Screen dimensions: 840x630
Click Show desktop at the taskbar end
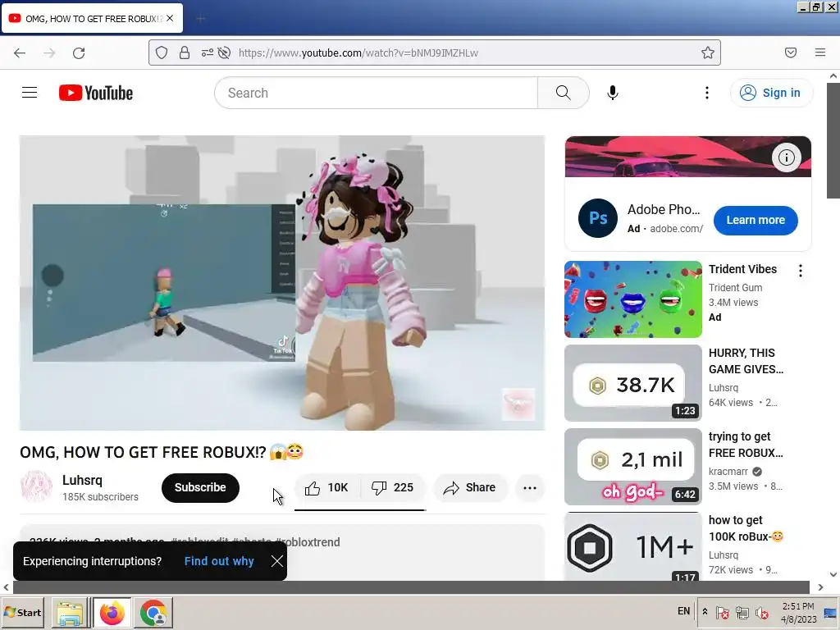tap(830, 613)
